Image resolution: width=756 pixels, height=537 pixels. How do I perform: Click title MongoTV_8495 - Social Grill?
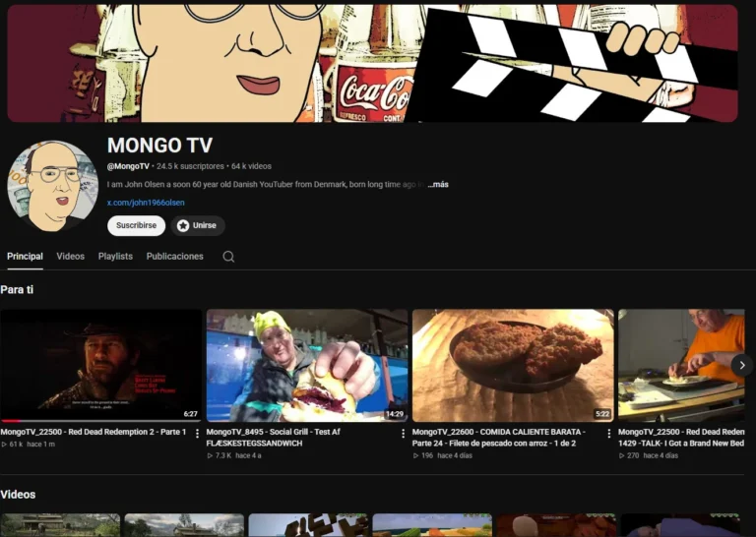point(273,438)
